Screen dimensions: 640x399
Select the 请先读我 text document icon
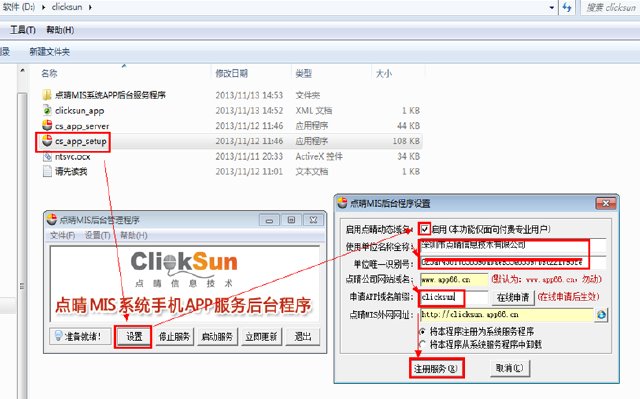tap(47, 172)
